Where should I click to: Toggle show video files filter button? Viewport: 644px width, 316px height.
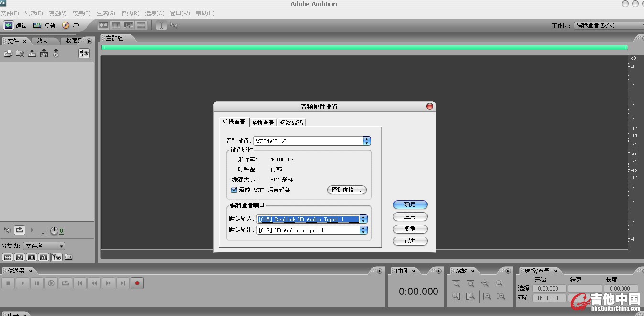[x=31, y=257]
